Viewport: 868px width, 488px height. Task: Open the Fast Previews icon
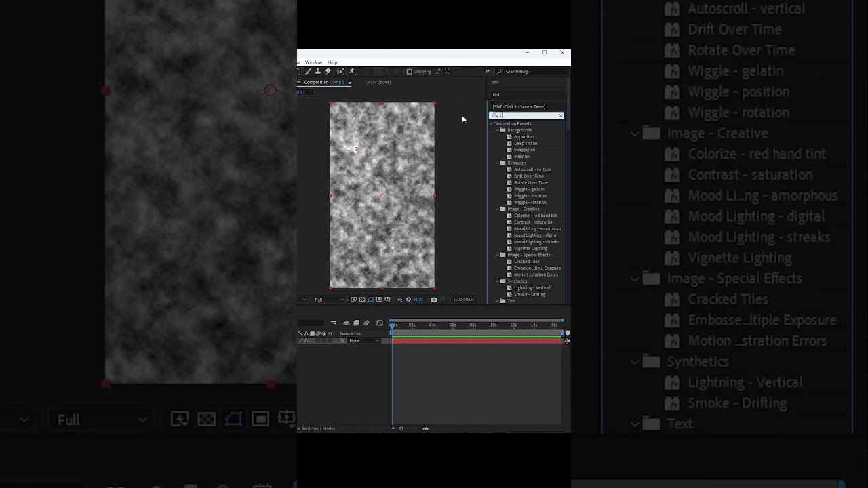tap(353, 300)
